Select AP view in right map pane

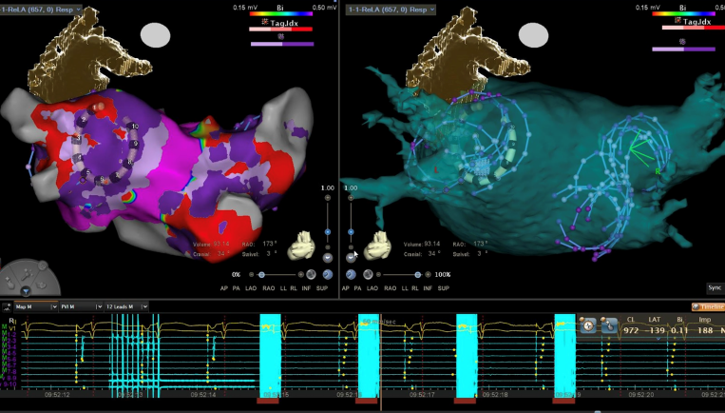coord(345,288)
